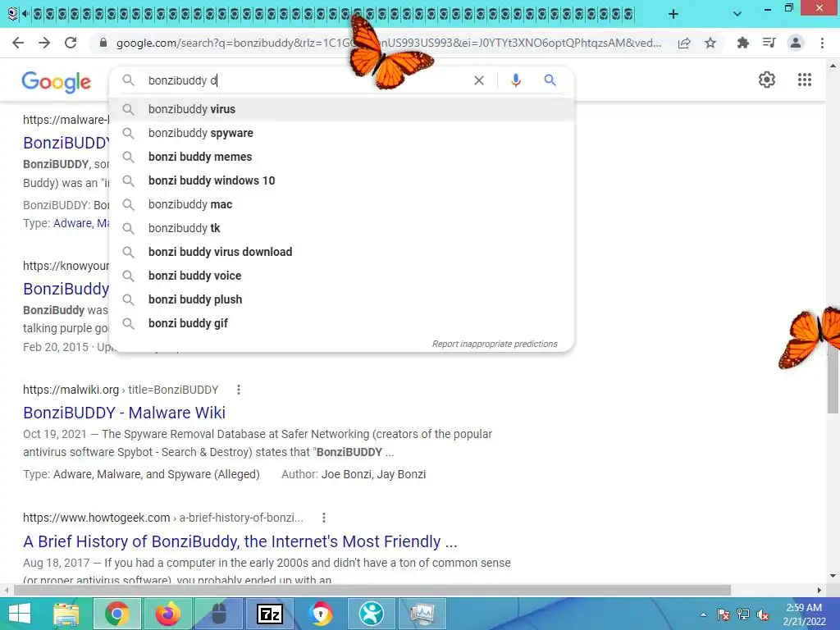Viewport: 840px width, 630px height.
Task: Clear the search box with X
Action: click(x=479, y=80)
